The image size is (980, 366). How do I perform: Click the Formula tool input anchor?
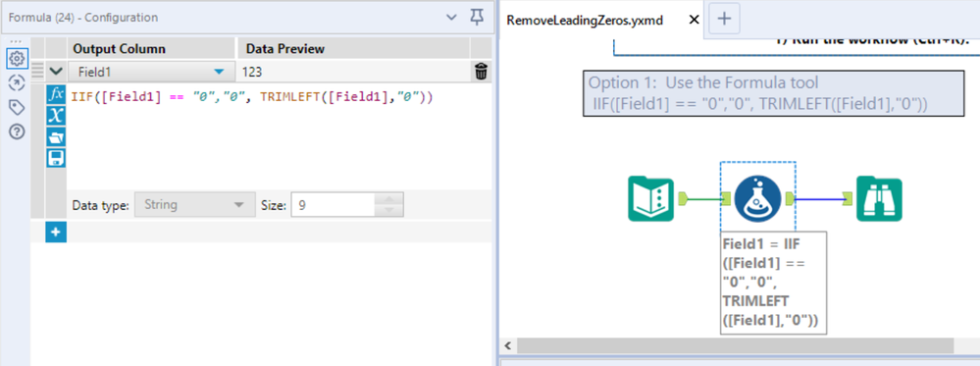[726, 199]
